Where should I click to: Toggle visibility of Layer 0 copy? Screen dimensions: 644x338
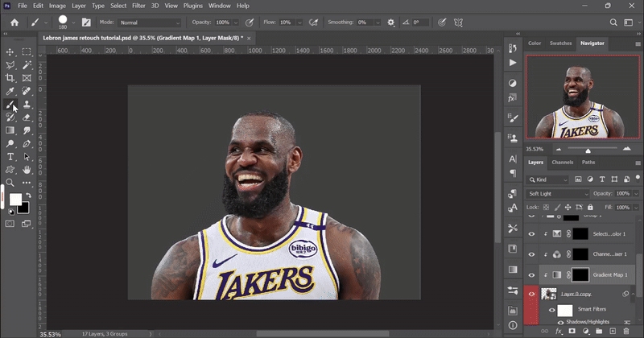pos(531,295)
